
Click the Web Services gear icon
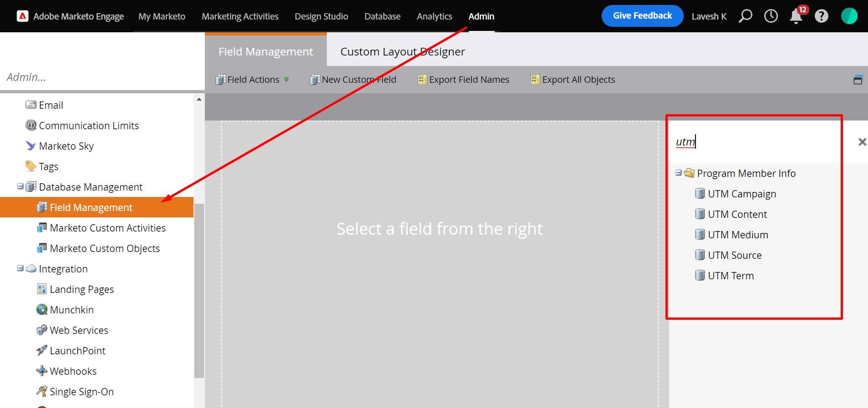[x=42, y=330]
